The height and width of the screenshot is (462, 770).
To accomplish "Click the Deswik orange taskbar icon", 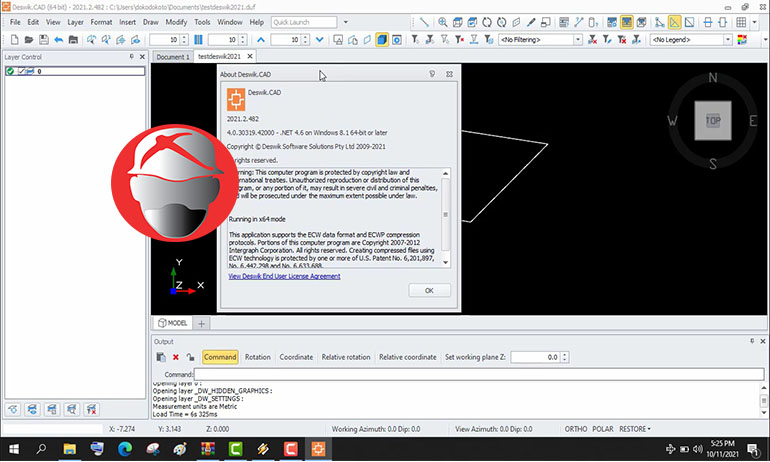I will click(318, 449).
